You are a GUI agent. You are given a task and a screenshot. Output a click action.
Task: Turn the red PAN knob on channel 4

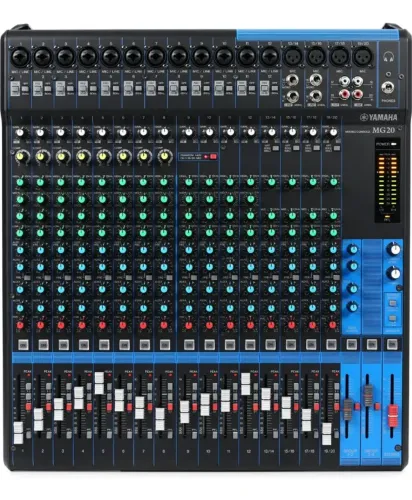click(x=82, y=325)
